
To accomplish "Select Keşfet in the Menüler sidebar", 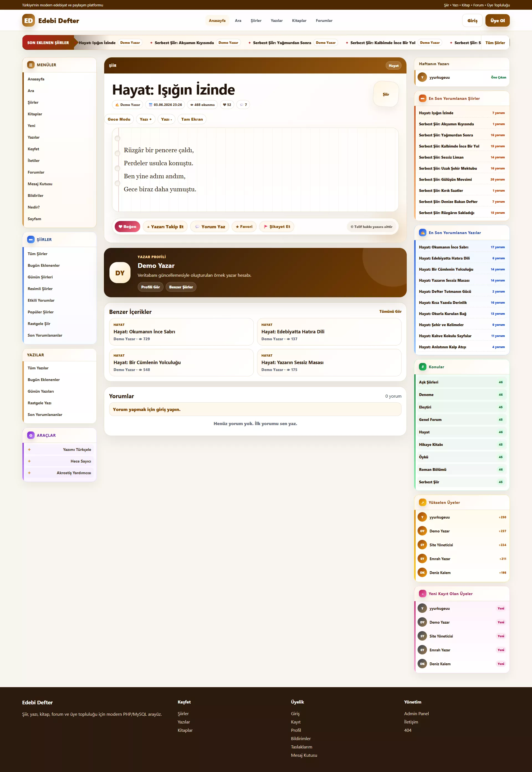I will pos(59,149).
